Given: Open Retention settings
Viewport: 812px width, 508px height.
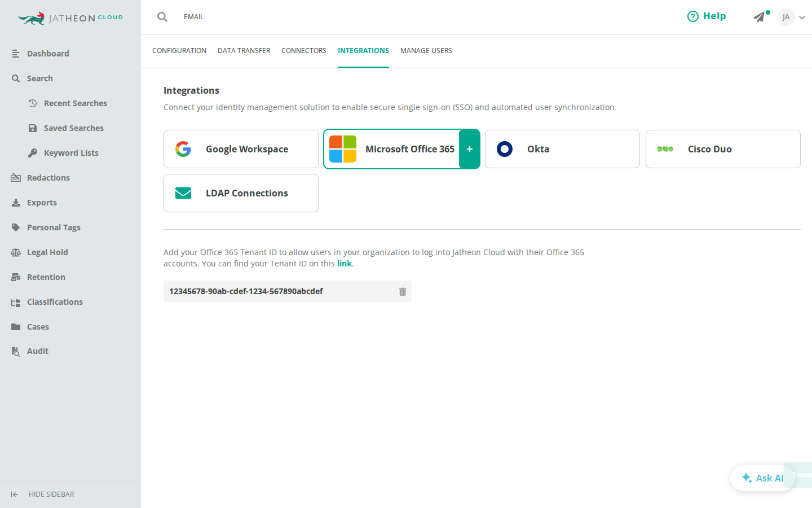Looking at the screenshot, I should (x=46, y=277).
